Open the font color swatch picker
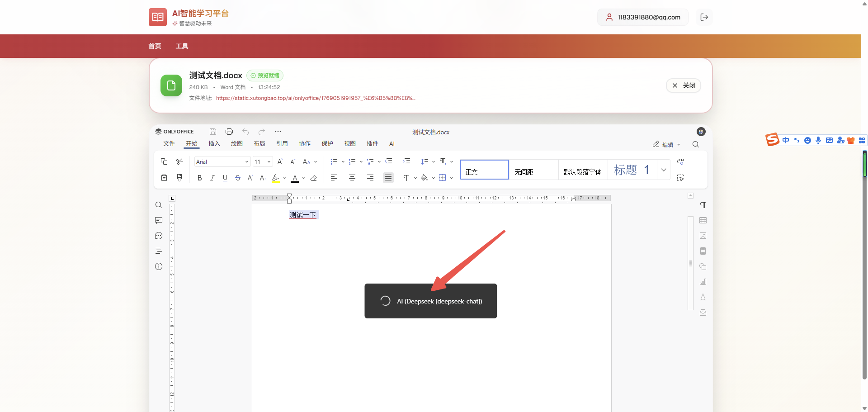 pos(295,178)
